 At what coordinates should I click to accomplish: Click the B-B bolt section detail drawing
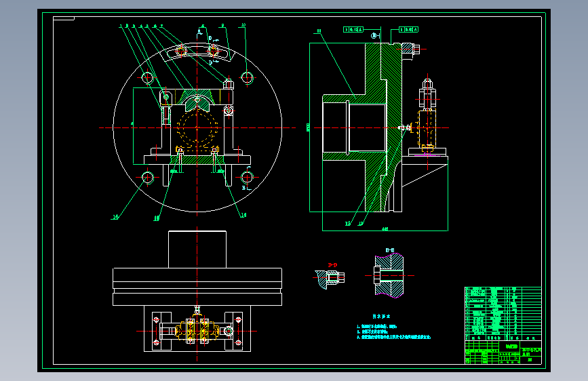point(389,276)
